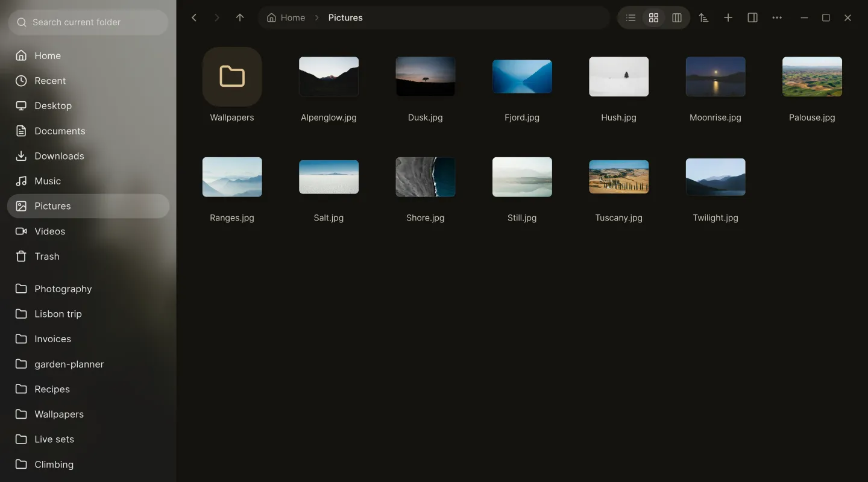Select the Tuscany.jpg thumbnail
Screen dimensions: 868x482
tap(618, 190)
